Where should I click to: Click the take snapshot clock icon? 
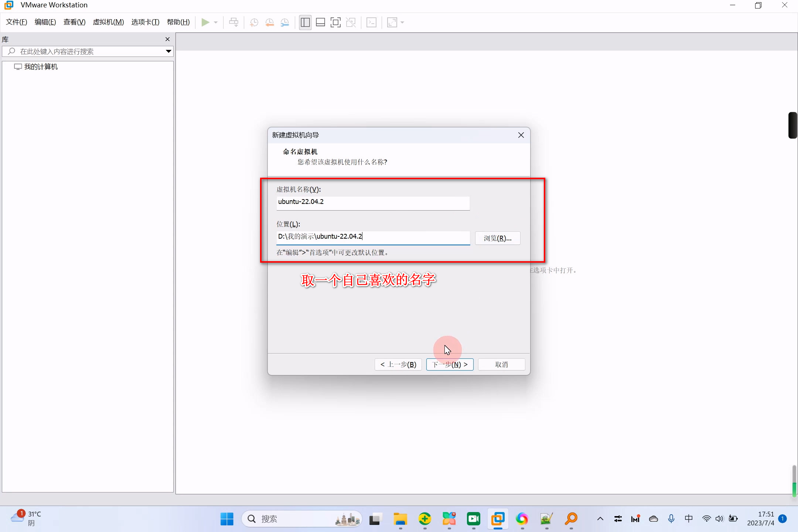[x=254, y=23]
